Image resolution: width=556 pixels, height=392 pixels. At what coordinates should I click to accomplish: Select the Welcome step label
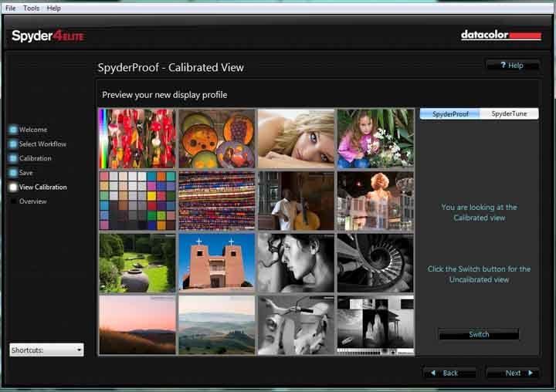coord(33,130)
